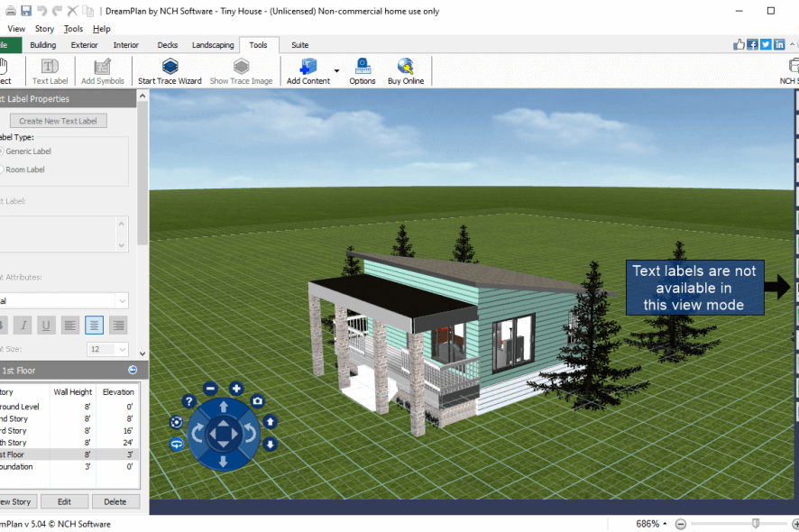Move view forward on navigation wheel
Viewport: 799px width, 532px height.
[x=223, y=407]
